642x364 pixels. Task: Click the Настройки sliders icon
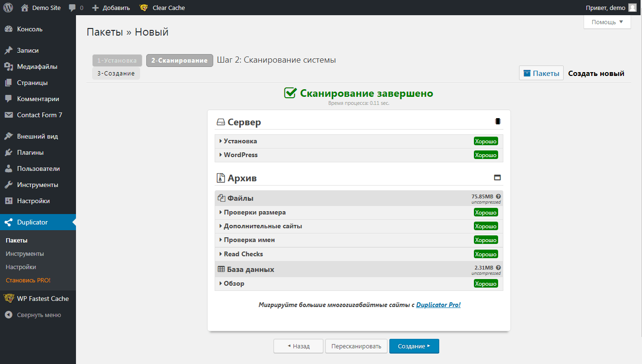[x=9, y=201]
